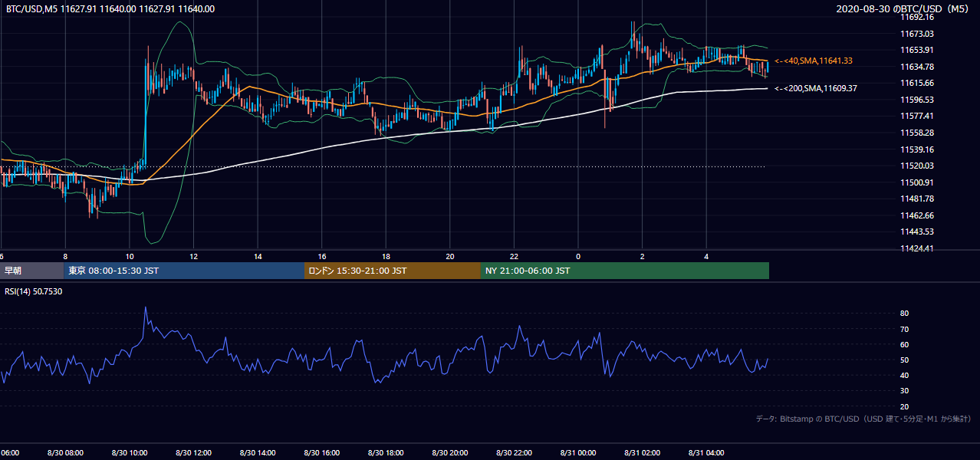This screenshot has height=460, width=980.
Task: Select the 40 SMA label reading 11641.33
Action: tap(814, 61)
